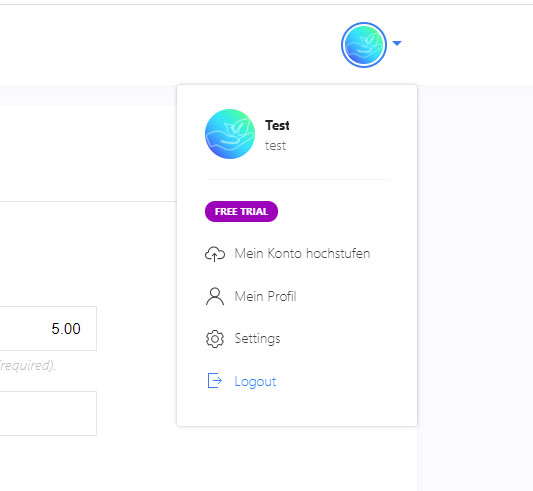Collapse the user menu via the blue arrow
Image resolution: width=533 pixels, height=491 pixels.
(397, 43)
